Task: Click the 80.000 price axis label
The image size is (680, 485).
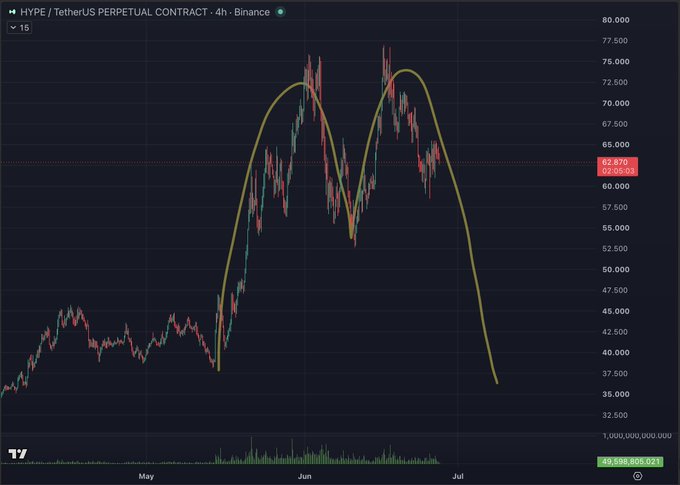Action: click(x=615, y=20)
